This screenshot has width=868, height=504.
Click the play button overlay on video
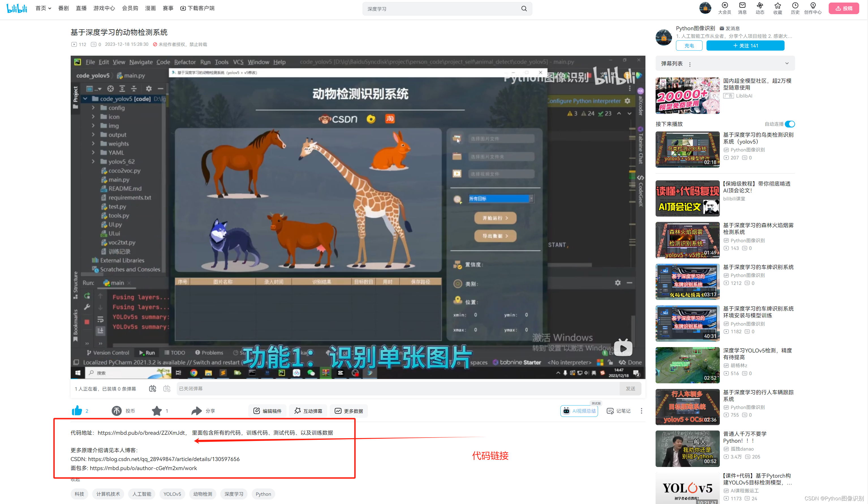click(x=623, y=349)
